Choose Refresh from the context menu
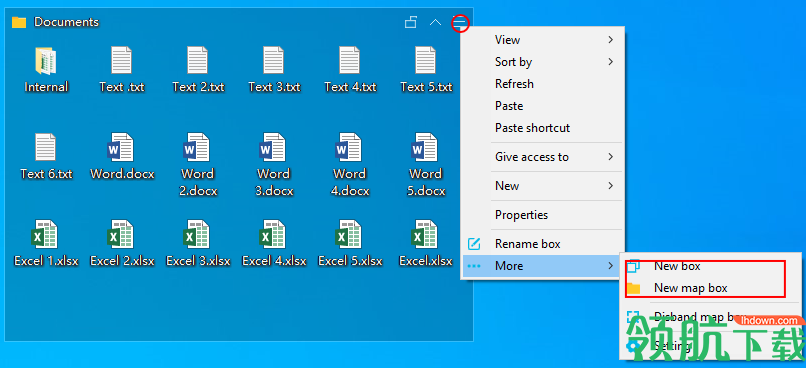 [542, 84]
